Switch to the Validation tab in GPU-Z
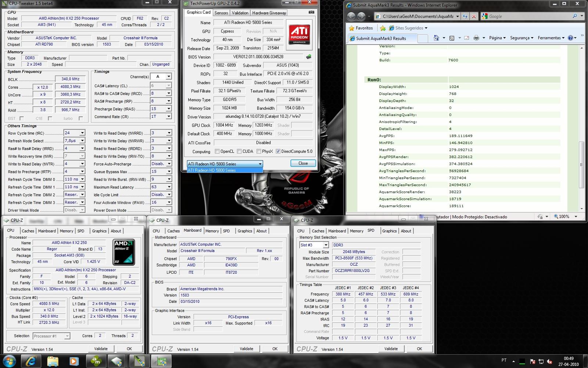The width and height of the screenshot is (588, 368). point(240,13)
